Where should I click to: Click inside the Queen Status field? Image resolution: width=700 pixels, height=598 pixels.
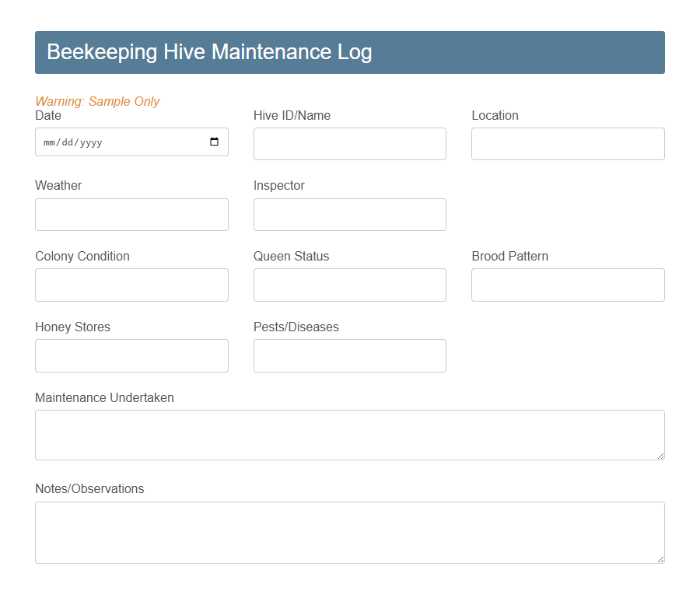tap(349, 285)
